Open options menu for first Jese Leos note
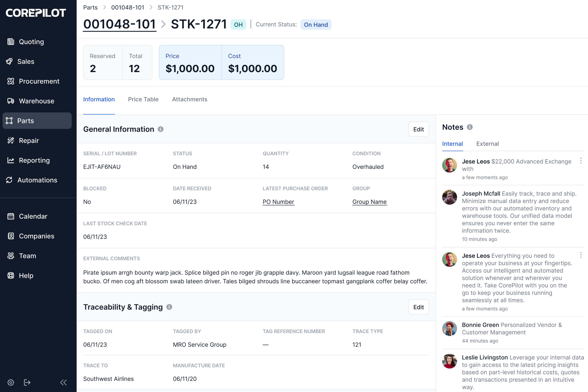This screenshot has width=588, height=392. [581, 161]
